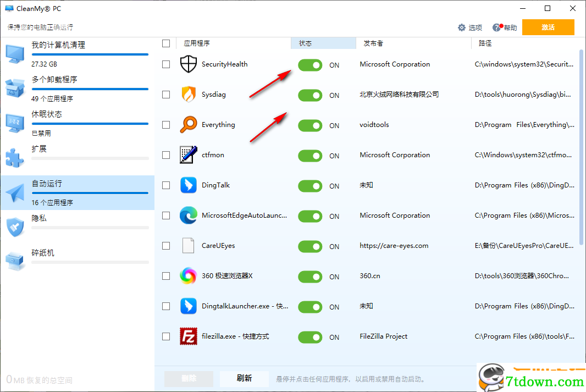Click D:\Program Files\Everything path text

click(524, 125)
